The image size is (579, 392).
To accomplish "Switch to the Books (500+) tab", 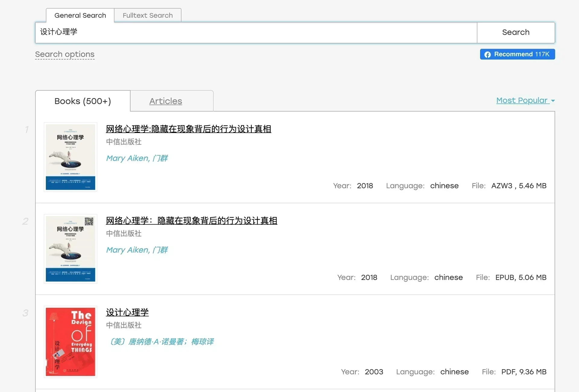I will (82, 101).
